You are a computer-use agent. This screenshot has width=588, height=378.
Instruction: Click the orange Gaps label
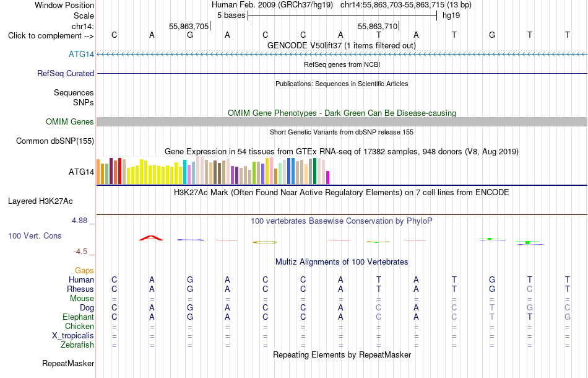[84, 270]
